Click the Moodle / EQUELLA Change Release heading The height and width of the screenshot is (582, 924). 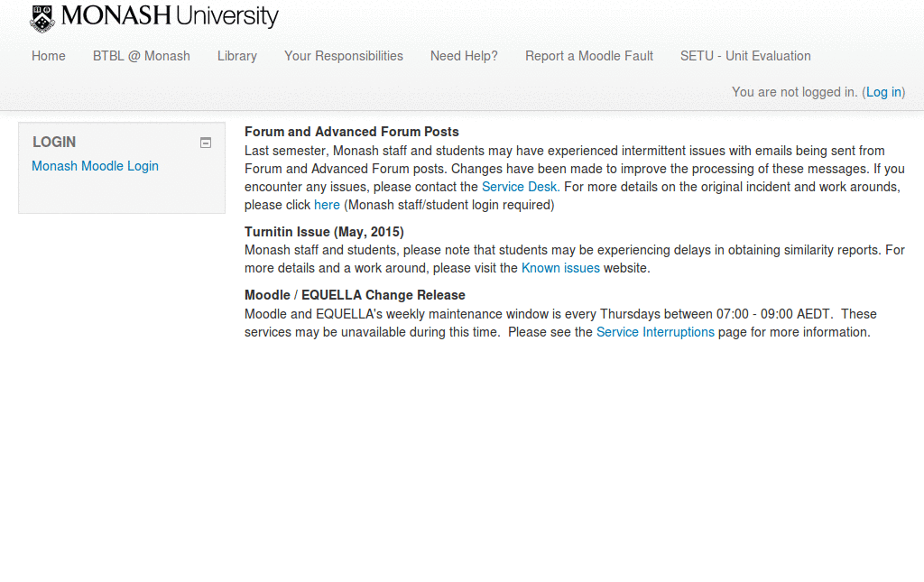[355, 295]
